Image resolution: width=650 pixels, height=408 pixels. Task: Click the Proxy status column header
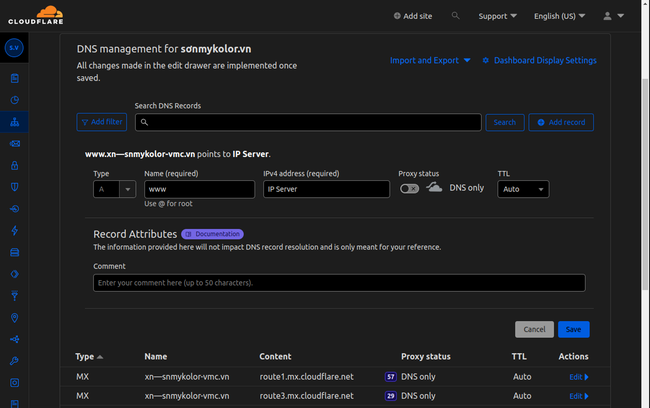pyautogui.click(x=426, y=357)
